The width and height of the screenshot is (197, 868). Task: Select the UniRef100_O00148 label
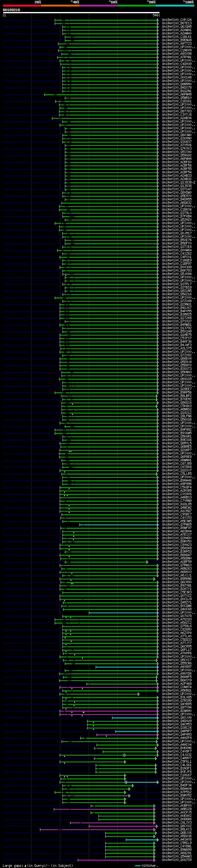click(177, 78)
